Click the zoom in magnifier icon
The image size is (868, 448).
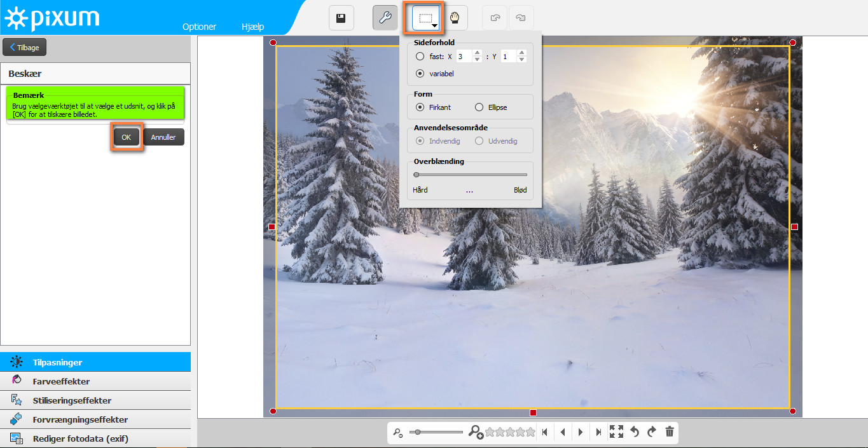[x=475, y=432]
